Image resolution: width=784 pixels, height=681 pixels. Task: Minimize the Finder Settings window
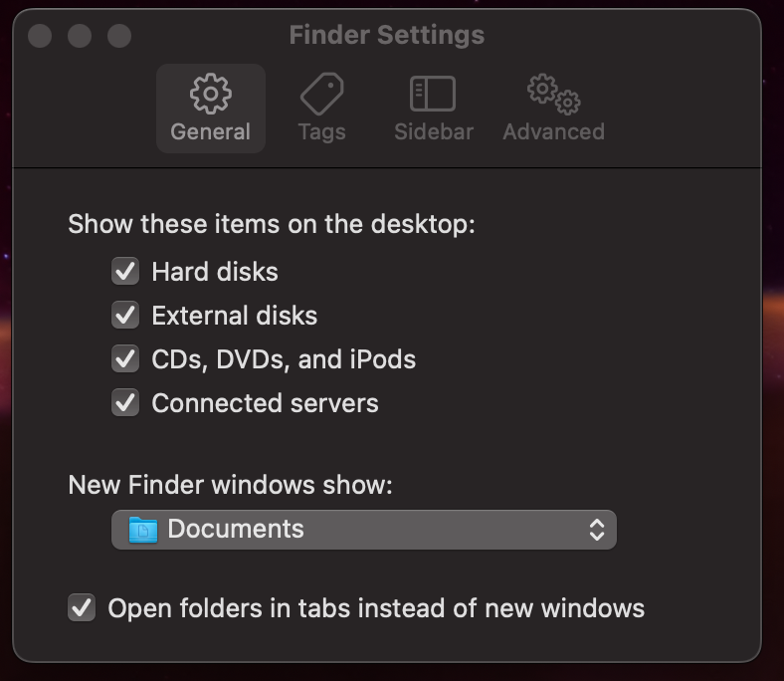pyautogui.click(x=80, y=36)
